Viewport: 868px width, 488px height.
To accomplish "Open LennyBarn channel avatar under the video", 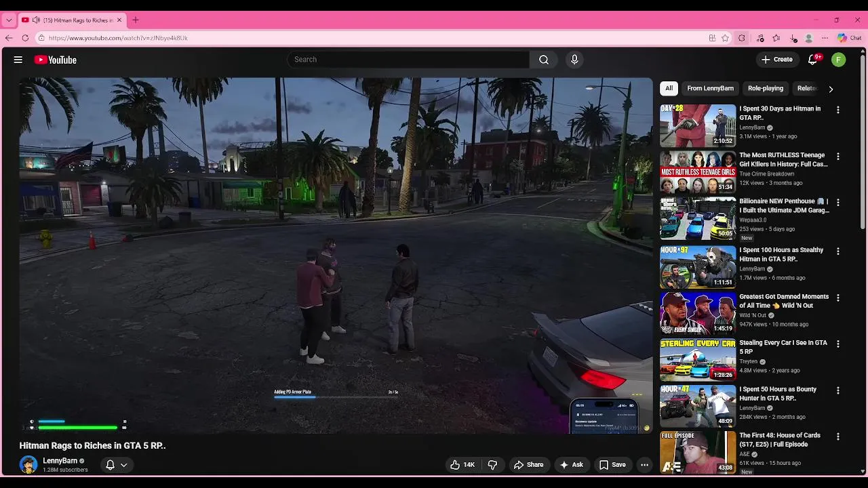I will coord(28,464).
